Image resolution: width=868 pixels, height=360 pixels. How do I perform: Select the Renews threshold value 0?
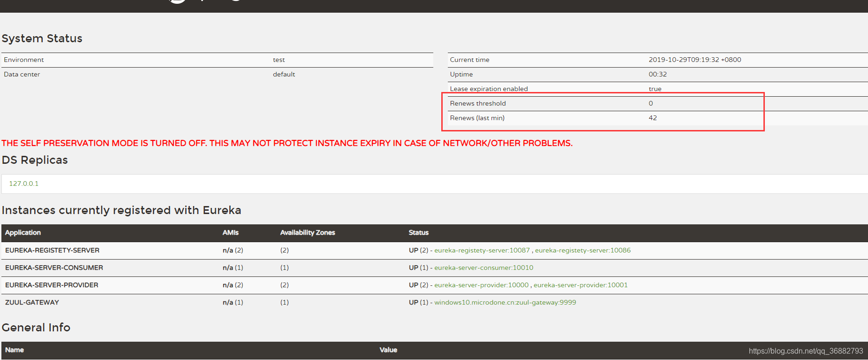651,103
